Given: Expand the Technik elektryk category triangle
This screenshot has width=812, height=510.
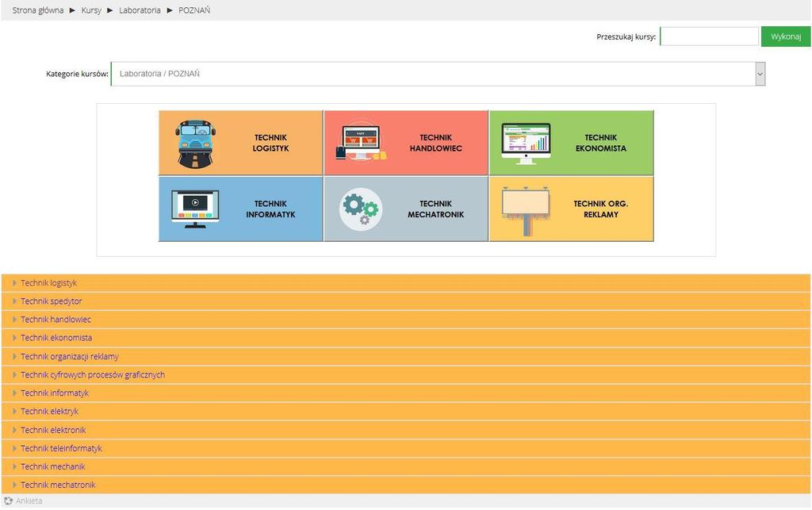Looking at the screenshot, I should pyautogui.click(x=14, y=412).
